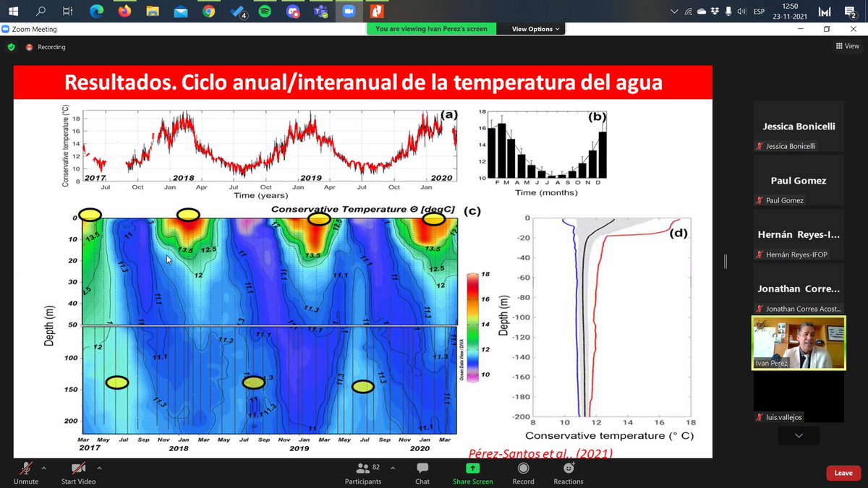Screen dimensions: 868x488
Task: Select Ivan Perez video thumbnail
Action: pos(799,343)
